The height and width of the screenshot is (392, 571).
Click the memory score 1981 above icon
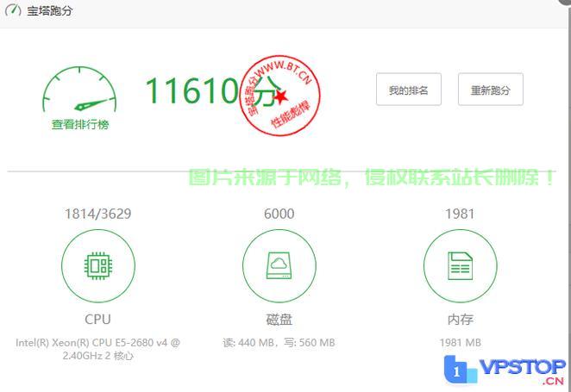[x=460, y=214]
